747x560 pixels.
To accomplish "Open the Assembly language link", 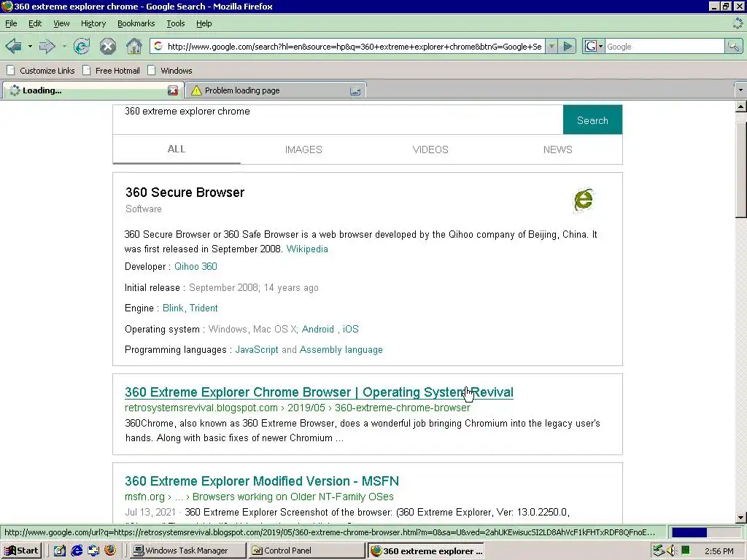I will coord(341,349).
